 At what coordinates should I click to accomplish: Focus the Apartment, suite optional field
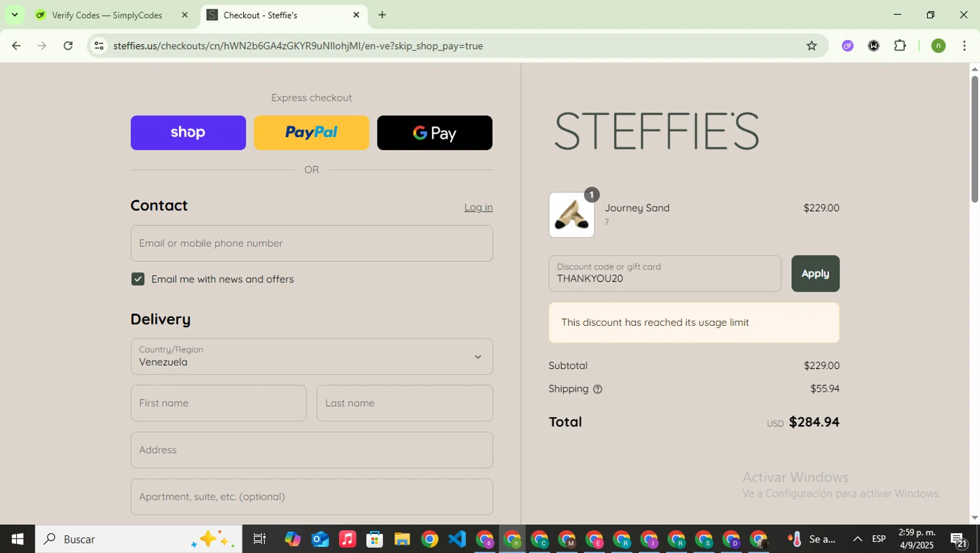312,497
